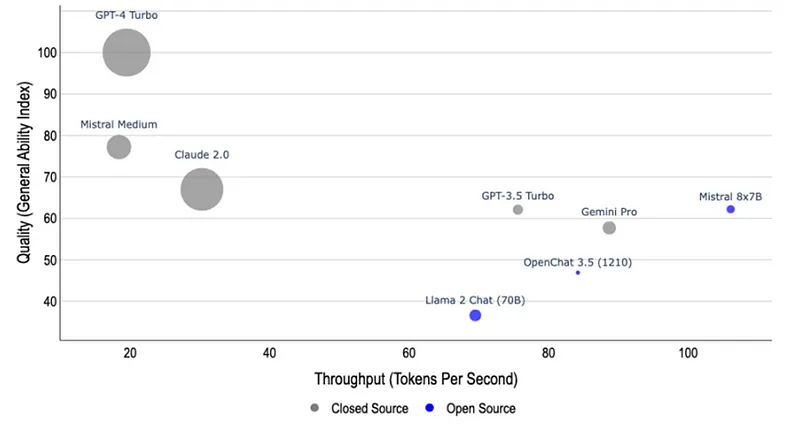Click the 100 tick on the x-axis
The image size is (786, 426).
[x=688, y=354]
